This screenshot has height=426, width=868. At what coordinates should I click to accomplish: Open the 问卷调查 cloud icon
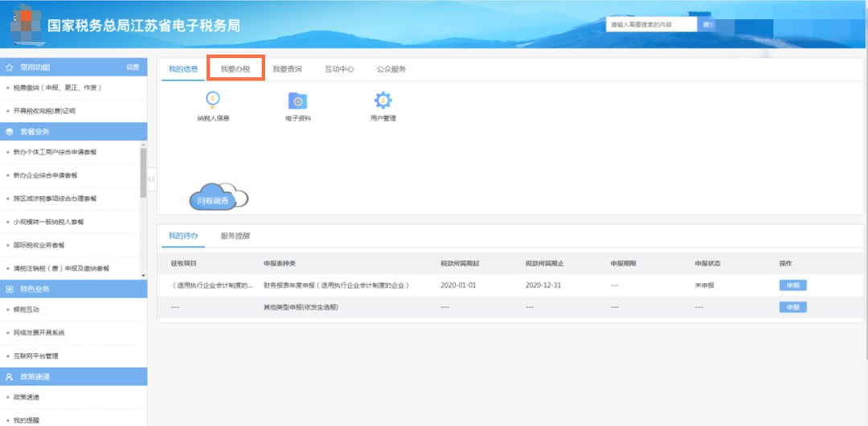[x=214, y=199]
